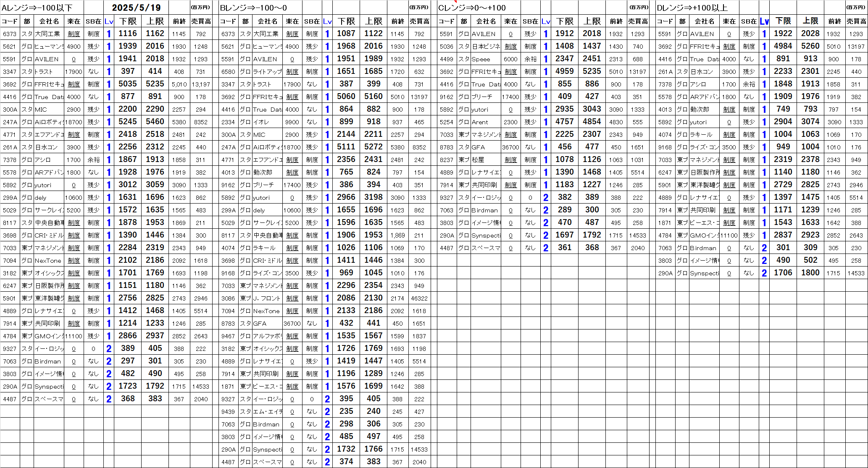Select code 5036 in C range
Viewport: 868px width, 468px height.
coord(447,47)
